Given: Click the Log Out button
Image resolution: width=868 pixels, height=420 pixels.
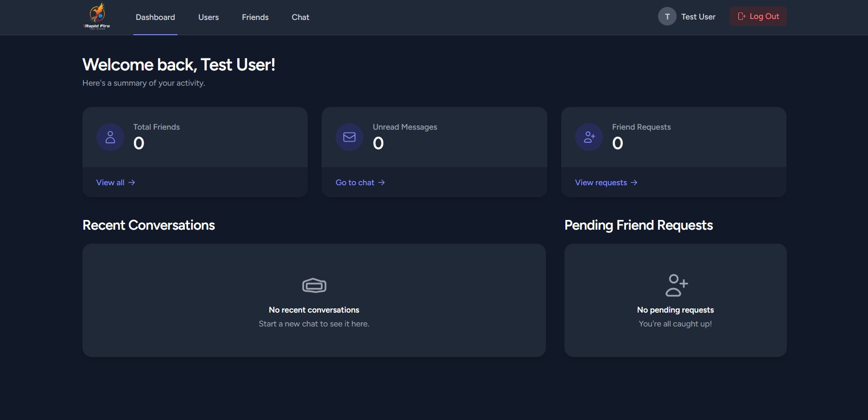Looking at the screenshot, I should point(758,16).
